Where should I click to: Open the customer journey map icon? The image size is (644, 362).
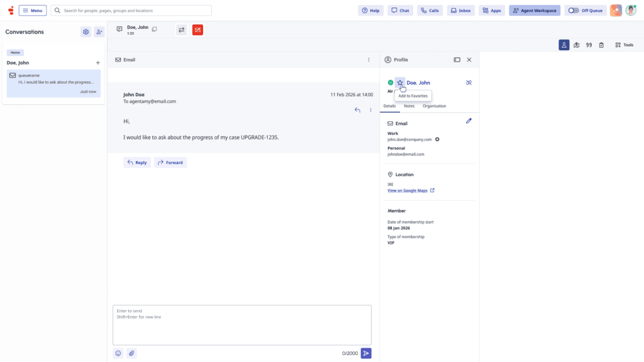click(x=577, y=45)
